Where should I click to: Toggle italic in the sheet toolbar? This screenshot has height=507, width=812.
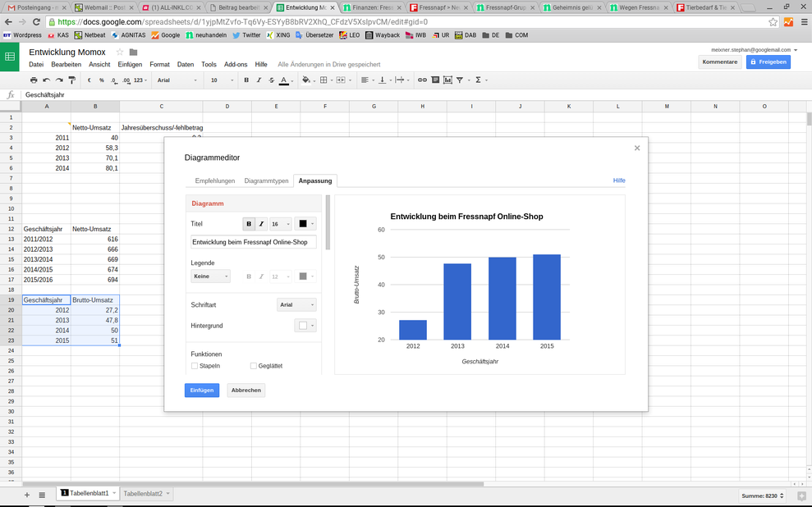pos(259,80)
